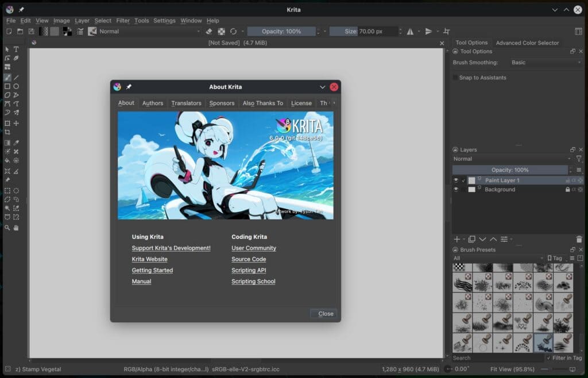
Task: Switch to the Sponsors tab
Action: [x=222, y=103]
